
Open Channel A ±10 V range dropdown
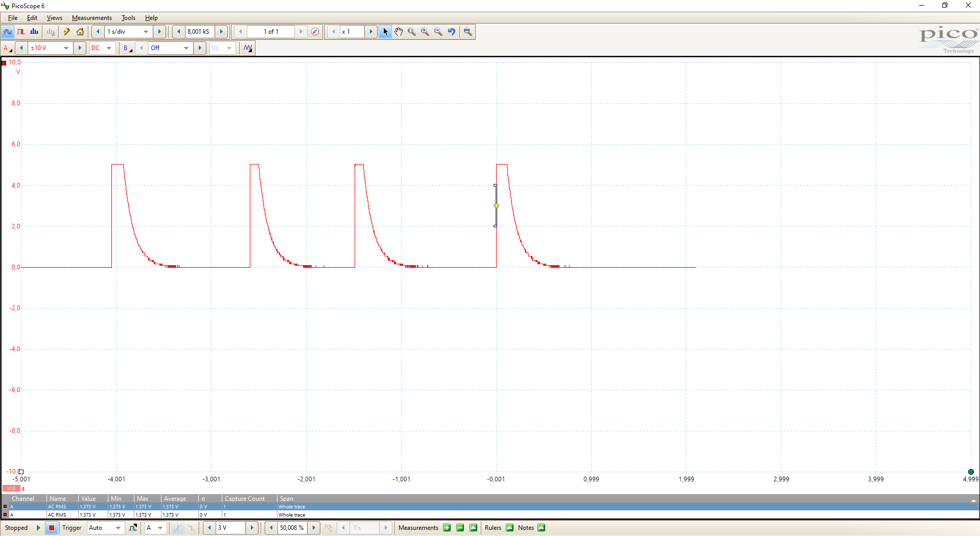tap(50, 48)
